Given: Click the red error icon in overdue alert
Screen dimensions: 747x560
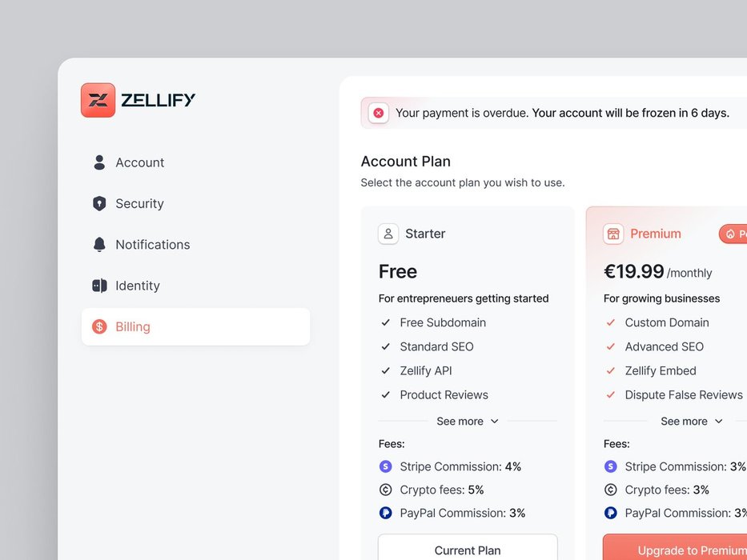Looking at the screenshot, I should point(378,113).
